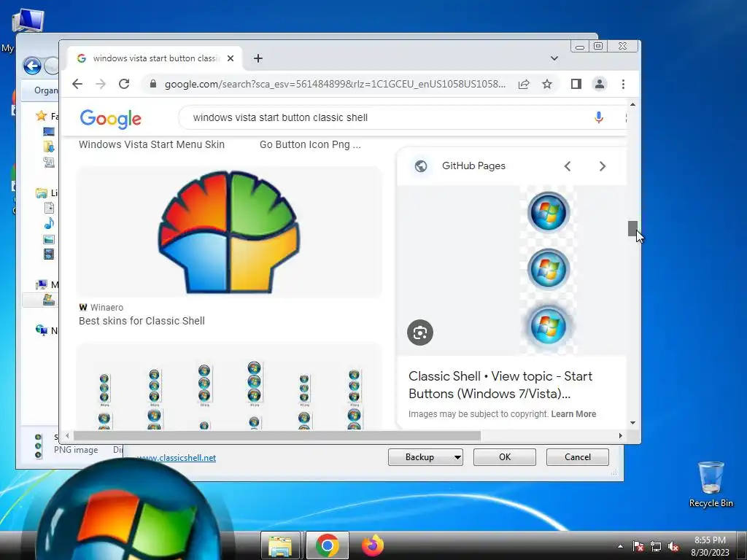Select Videos library icon in Explorer sidebar

point(49,254)
